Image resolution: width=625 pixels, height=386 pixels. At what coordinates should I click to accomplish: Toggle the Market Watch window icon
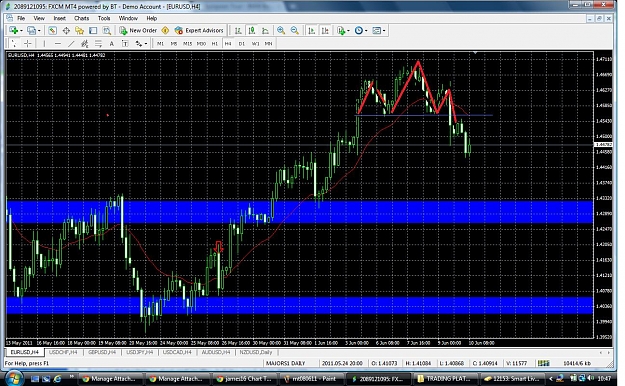52,30
